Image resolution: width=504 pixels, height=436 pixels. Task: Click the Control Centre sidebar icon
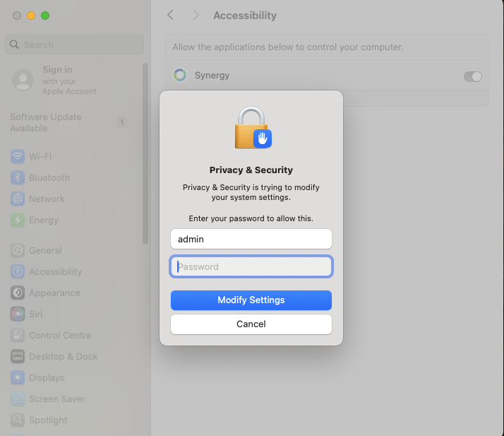[18, 335]
